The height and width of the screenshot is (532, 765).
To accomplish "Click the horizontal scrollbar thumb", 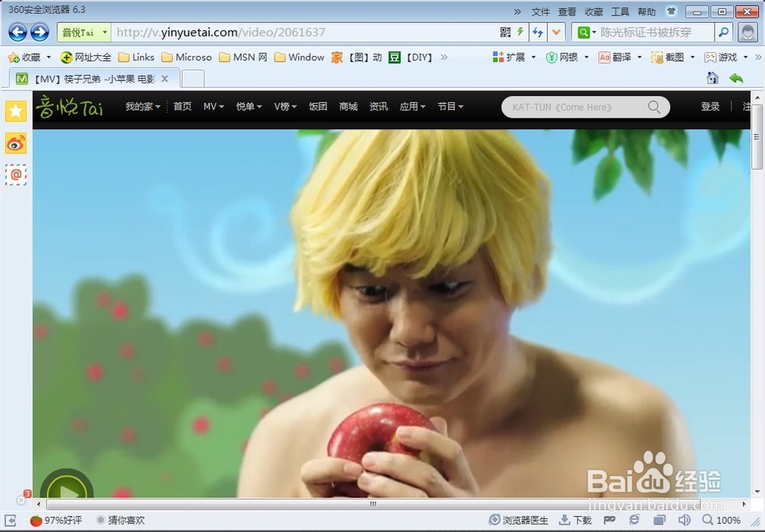I will (x=373, y=504).
